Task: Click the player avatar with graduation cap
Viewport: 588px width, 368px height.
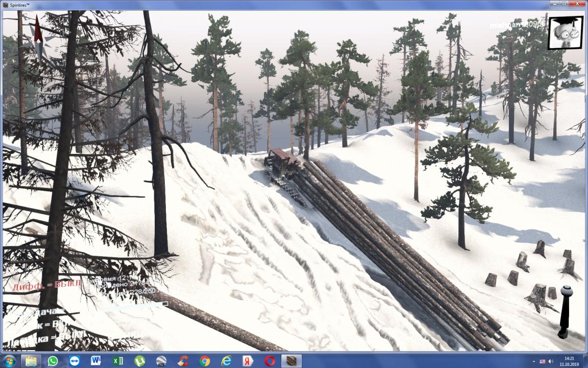Action: click(x=565, y=33)
